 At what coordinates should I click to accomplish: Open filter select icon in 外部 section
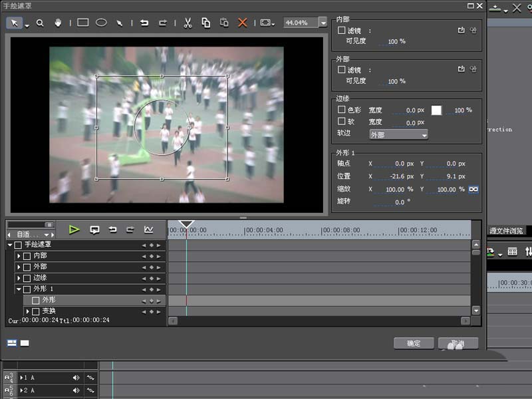click(x=461, y=69)
